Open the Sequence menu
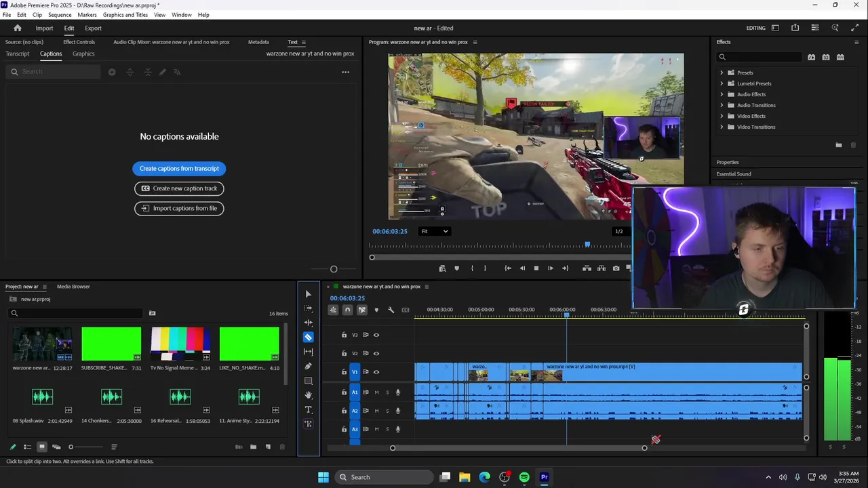 (x=60, y=15)
